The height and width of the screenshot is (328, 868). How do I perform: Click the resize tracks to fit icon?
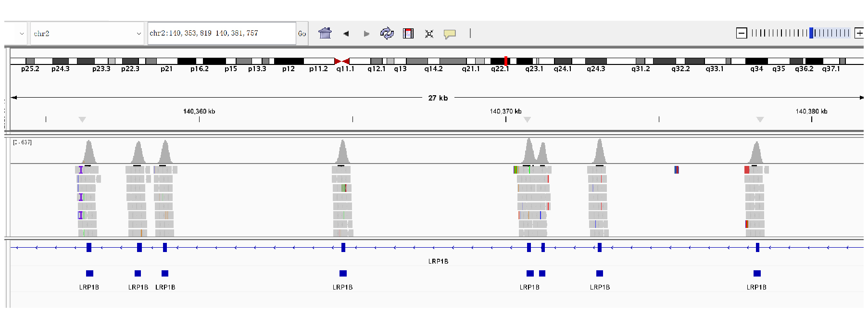point(429,34)
